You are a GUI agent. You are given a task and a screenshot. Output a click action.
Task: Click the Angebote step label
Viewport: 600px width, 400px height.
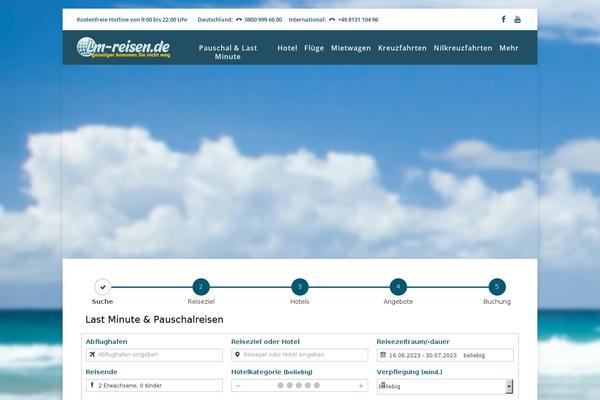click(x=398, y=302)
